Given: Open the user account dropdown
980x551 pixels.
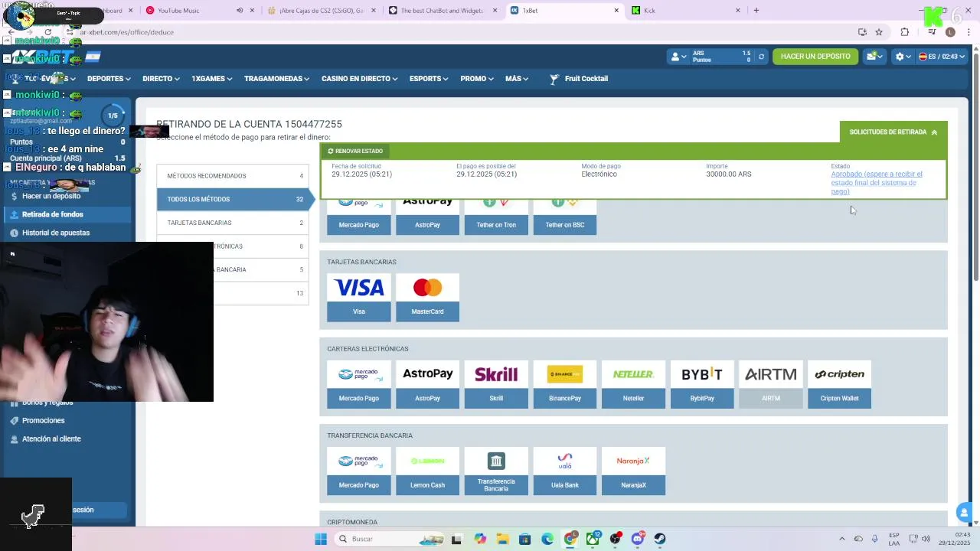Looking at the screenshot, I should [680, 57].
